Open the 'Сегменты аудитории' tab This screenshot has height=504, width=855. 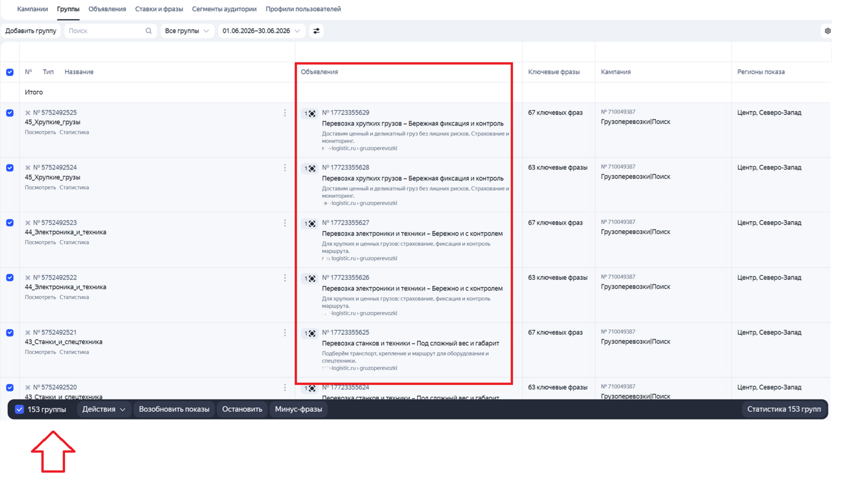tap(224, 9)
